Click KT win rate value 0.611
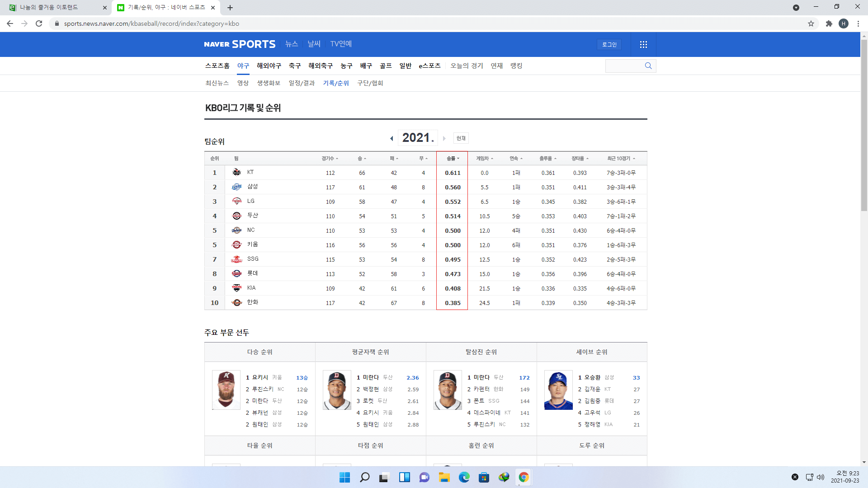 point(453,173)
